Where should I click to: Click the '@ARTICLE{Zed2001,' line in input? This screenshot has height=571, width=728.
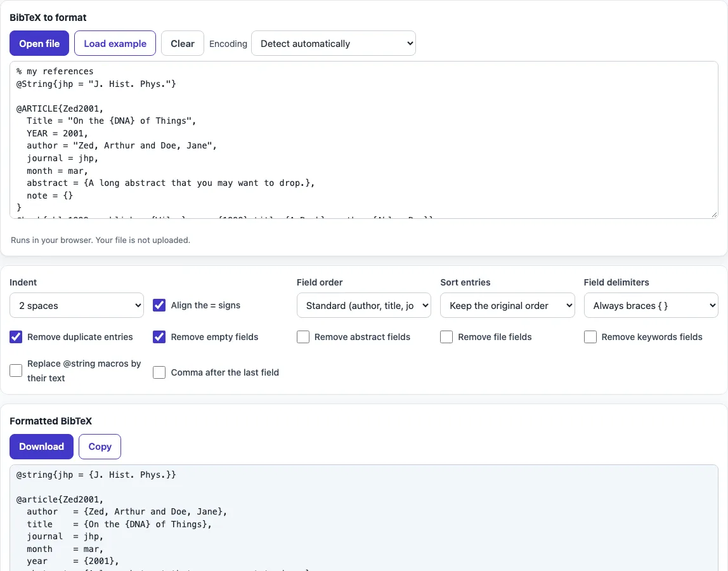pyautogui.click(x=60, y=108)
